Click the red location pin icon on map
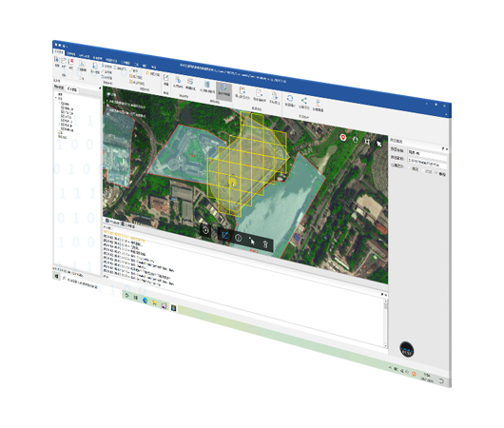The width and height of the screenshot is (504, 428). point(343,137)
